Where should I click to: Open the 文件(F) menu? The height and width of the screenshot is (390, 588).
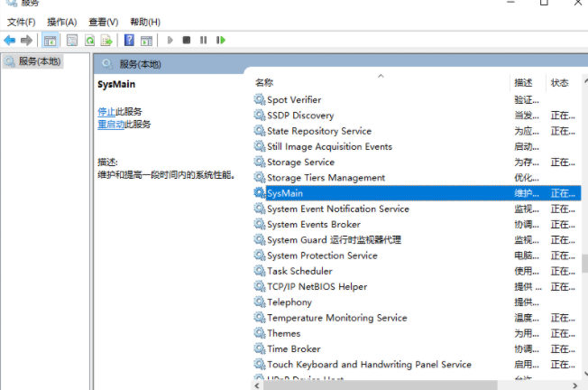[x=22, y=22]
